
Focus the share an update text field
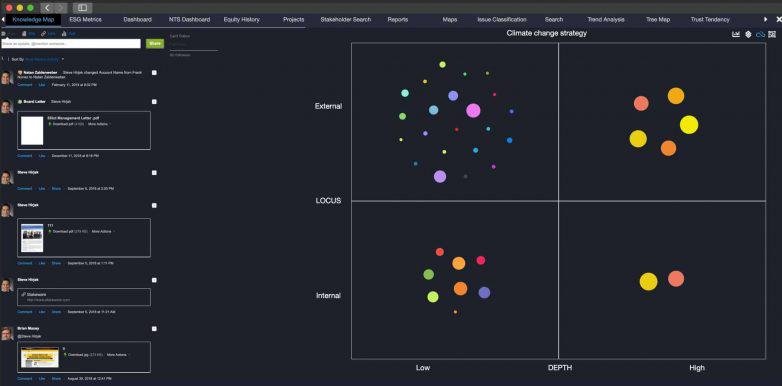point(71,44)
